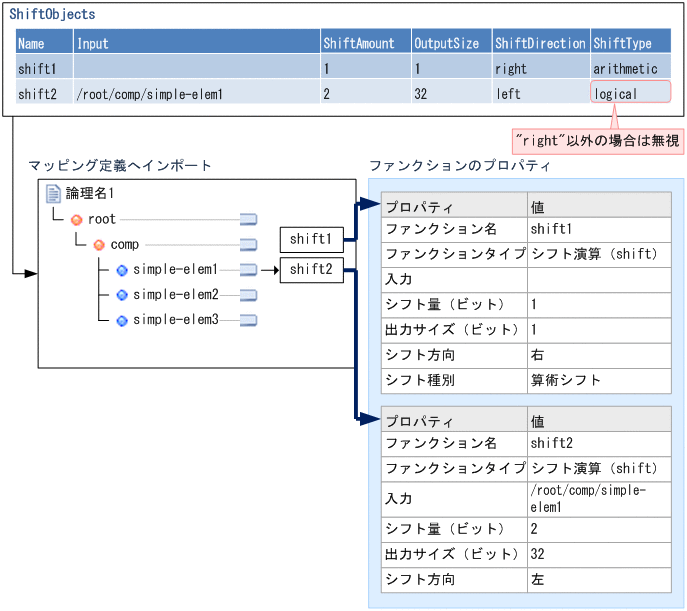Click the pink "right"以外の場合は無視 callout note

pos(596,139)
